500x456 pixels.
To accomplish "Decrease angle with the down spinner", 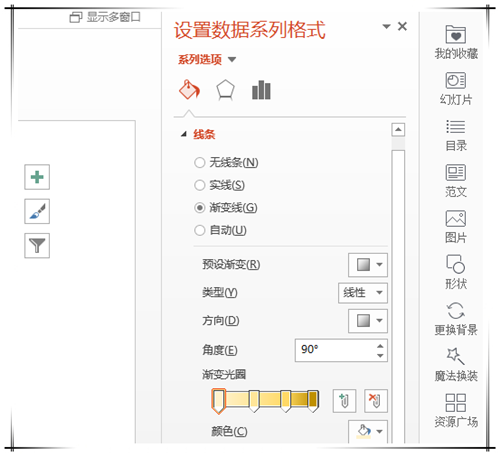I will pyautogui.click(x=380, y=356).
